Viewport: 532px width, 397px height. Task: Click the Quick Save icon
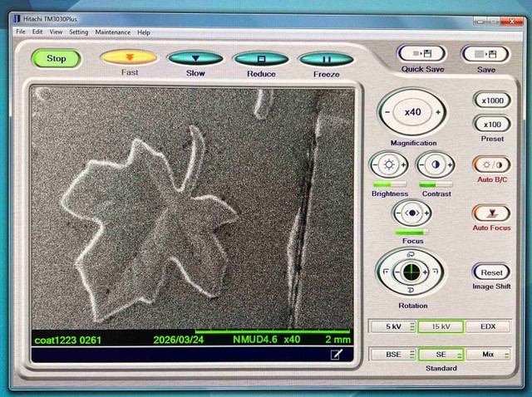point(422,54)
